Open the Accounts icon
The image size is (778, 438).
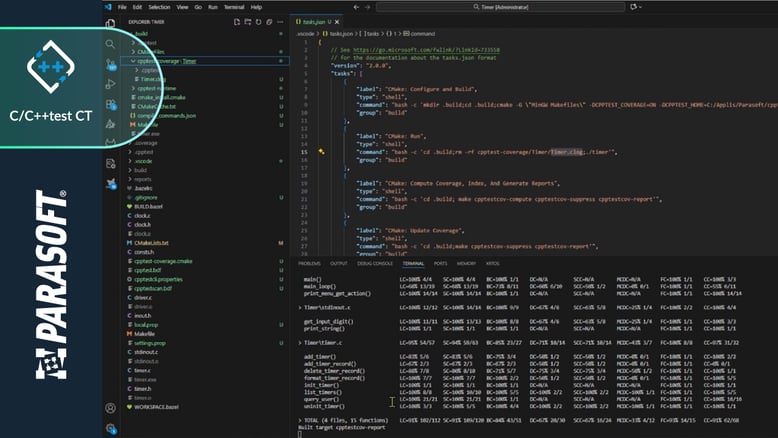[x=110, y=408]
